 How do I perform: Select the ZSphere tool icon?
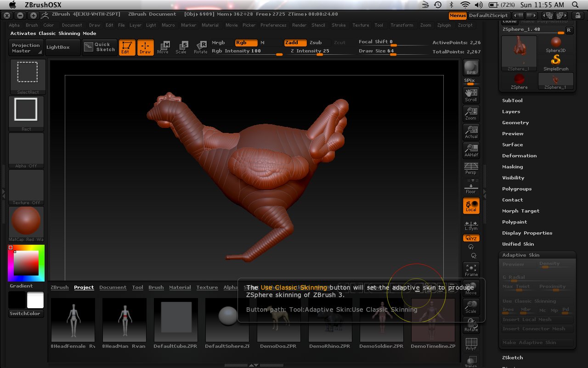click(x=519, y=81)
